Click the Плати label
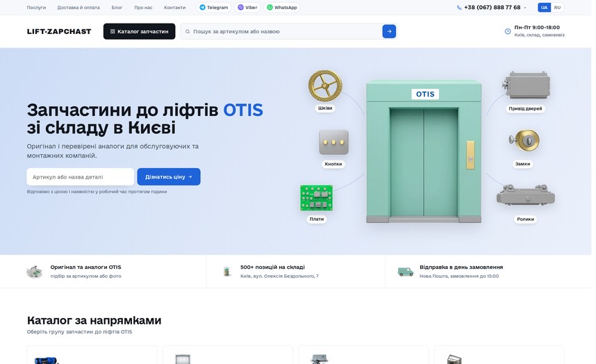This screenshot has height=364, width=596. [x=317, y=220]
